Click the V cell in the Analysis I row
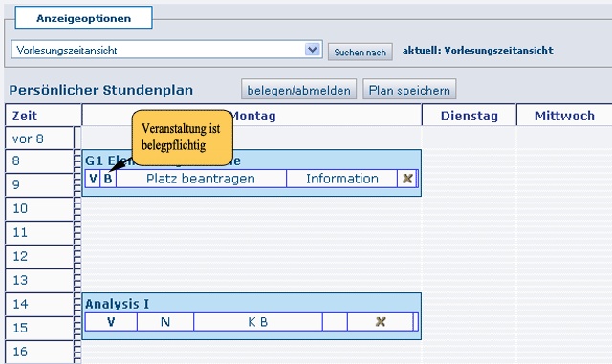Screen dimensions: 612x364 pyautogui.click(x=111, y=322)
